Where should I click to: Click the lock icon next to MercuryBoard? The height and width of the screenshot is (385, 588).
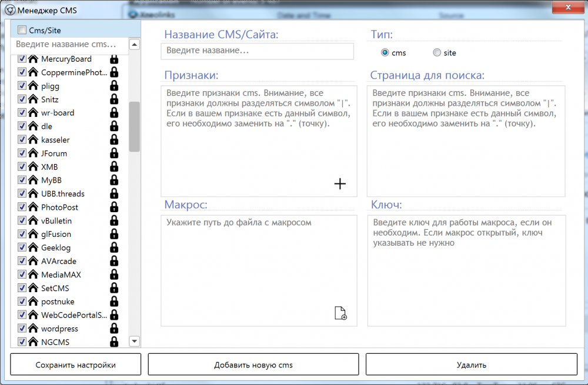(x=114, y=59)
